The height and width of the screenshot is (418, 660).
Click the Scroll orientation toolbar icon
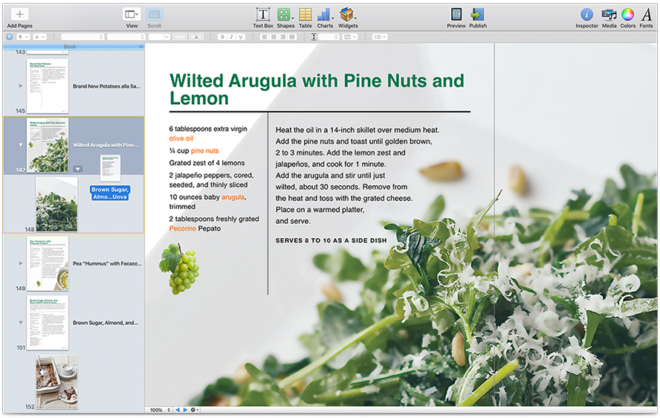pos(154,18)
